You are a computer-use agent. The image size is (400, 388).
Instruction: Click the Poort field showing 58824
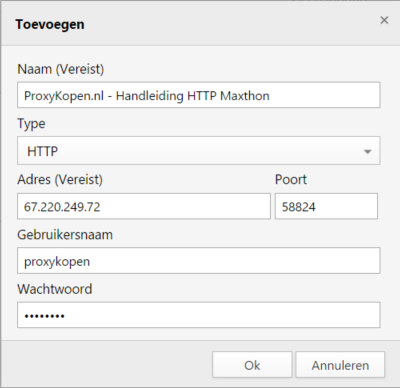[x=326, y=206]
